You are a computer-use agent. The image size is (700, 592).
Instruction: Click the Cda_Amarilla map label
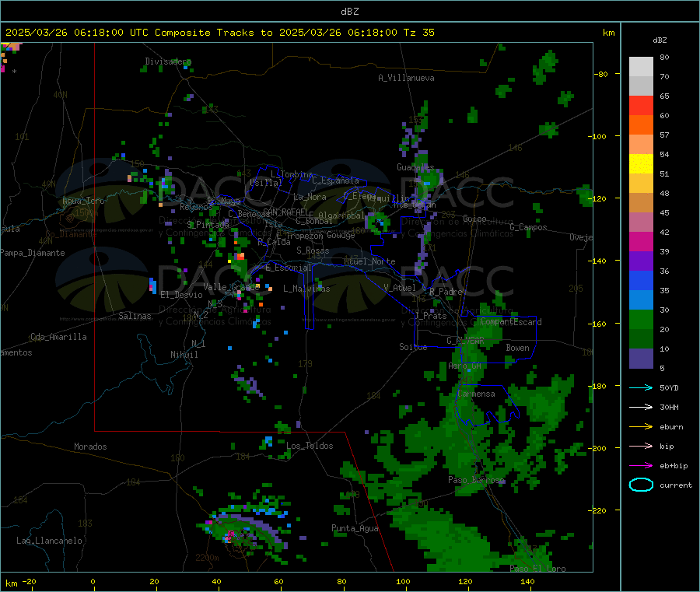[58, 337]
